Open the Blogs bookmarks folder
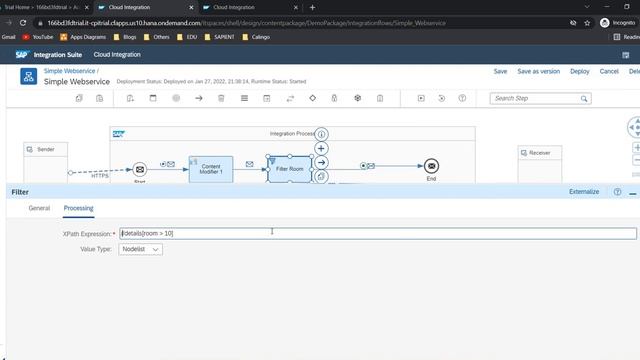 click(x=125, y=37)
